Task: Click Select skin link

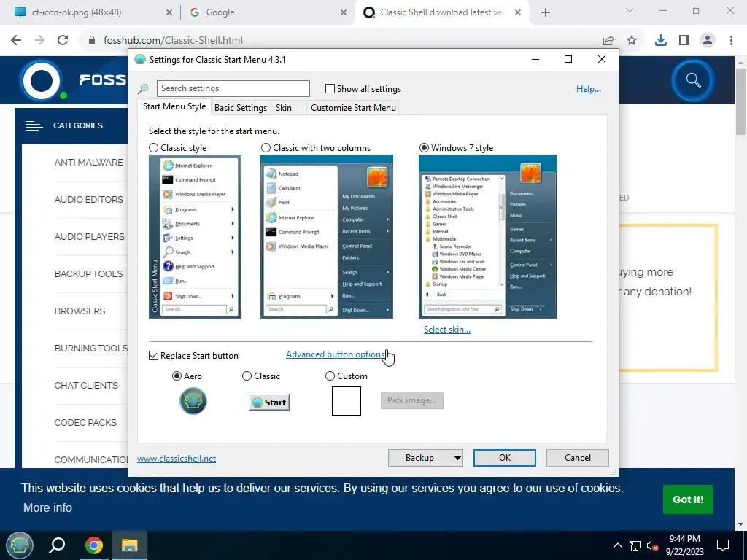Action: pos(447,330)
